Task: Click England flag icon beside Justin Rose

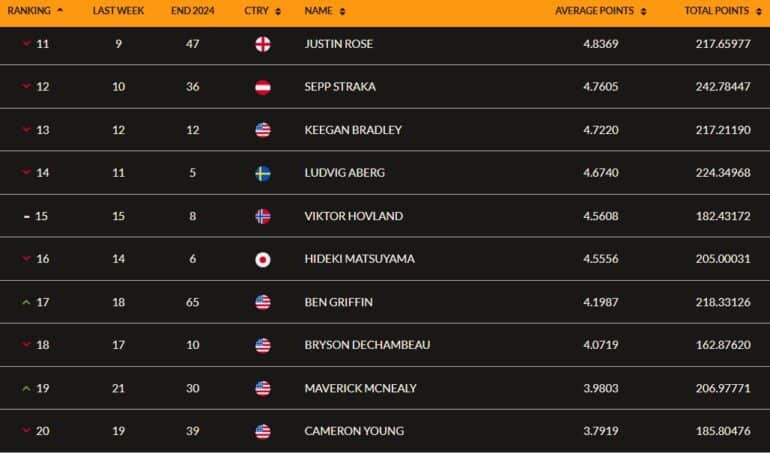Action: (x=263, y=44)
